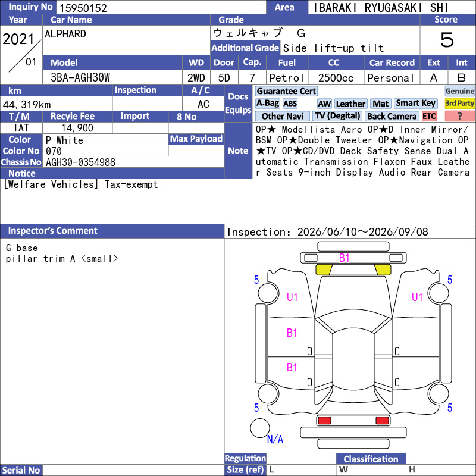476x476 pixels.
Task: Select the transmission value IAT
Action: click(x=21, y=128)
